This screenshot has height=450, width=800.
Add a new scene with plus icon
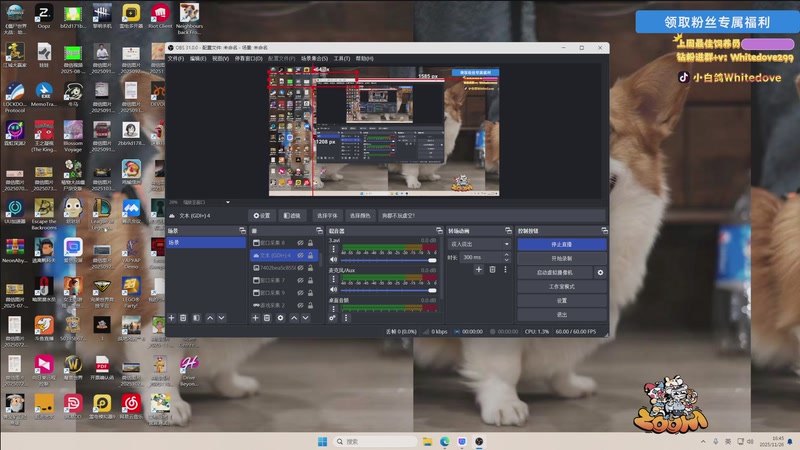click(x=171, y=318)
